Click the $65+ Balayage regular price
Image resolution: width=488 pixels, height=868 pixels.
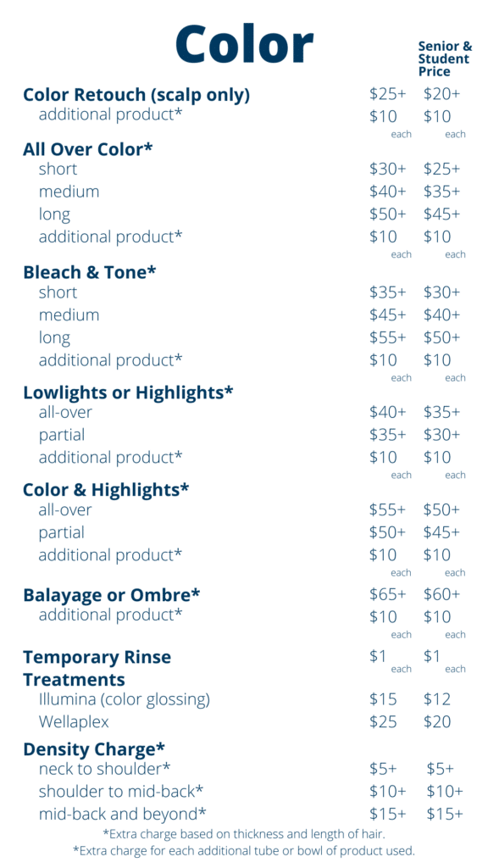(387, 594)
